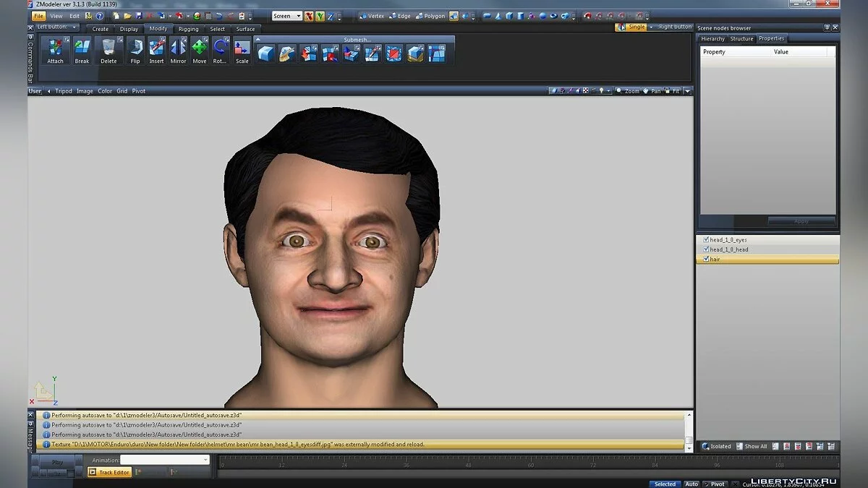Toggle the hair node checkbox off
868x488 pixels.
point(707,259)
